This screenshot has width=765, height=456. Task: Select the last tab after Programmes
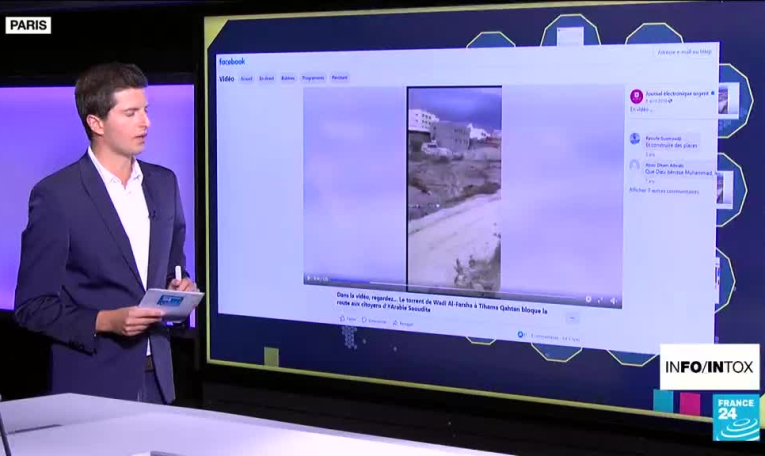tap(340, 78)
